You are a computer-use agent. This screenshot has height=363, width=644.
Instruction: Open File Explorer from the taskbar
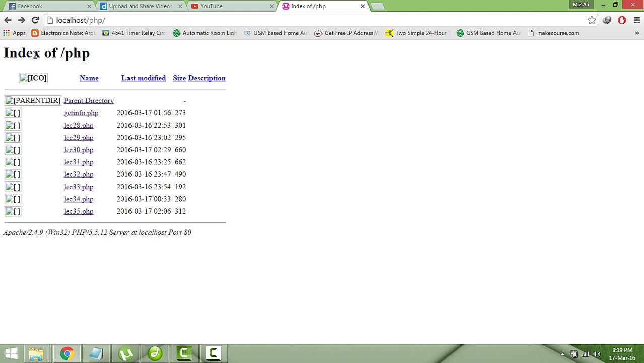point(36,353)
